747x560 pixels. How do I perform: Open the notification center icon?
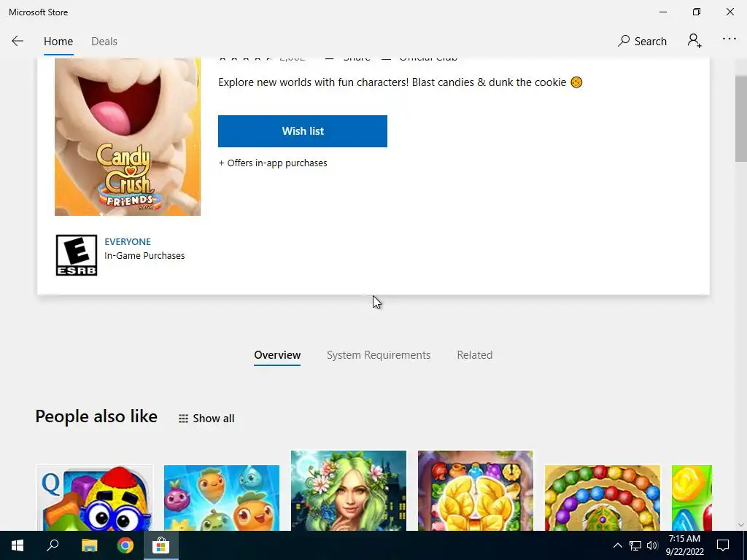723,545
